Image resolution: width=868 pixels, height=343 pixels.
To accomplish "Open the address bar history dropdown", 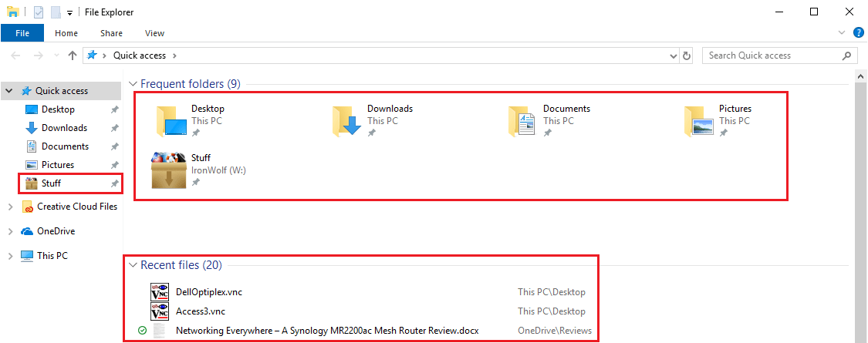I will [674, 55].
